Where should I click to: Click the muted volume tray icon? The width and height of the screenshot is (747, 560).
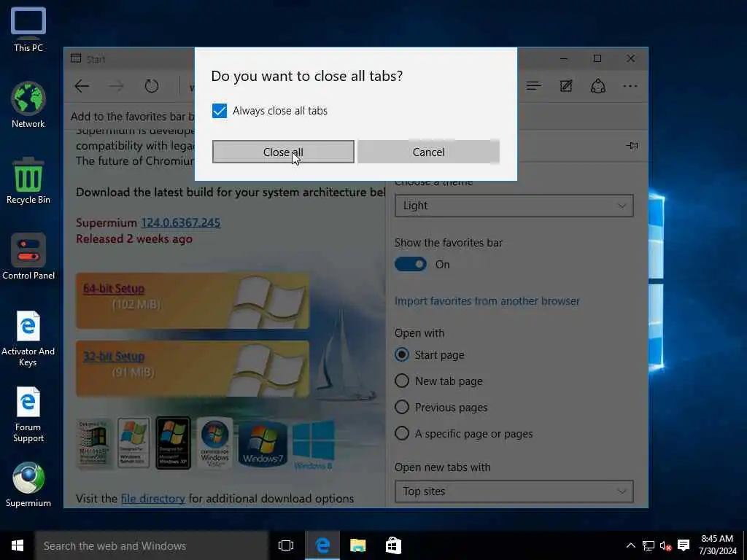665,545
